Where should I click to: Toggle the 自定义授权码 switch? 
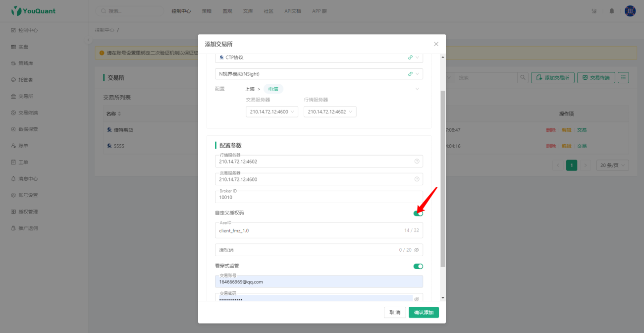pyautogui.click(x=418, y=213)
